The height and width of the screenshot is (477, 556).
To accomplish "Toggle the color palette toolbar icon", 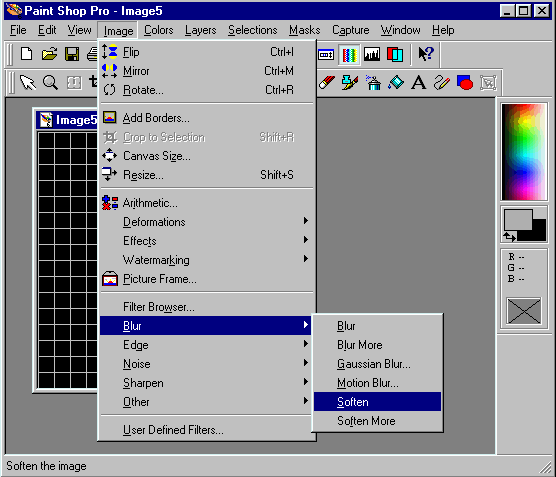I will [x=349, y=55].
